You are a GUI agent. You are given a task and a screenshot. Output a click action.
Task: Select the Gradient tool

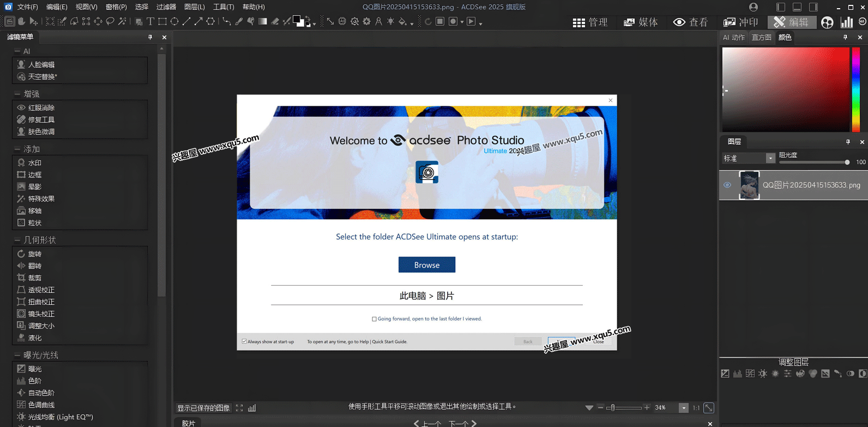(262, 22)
